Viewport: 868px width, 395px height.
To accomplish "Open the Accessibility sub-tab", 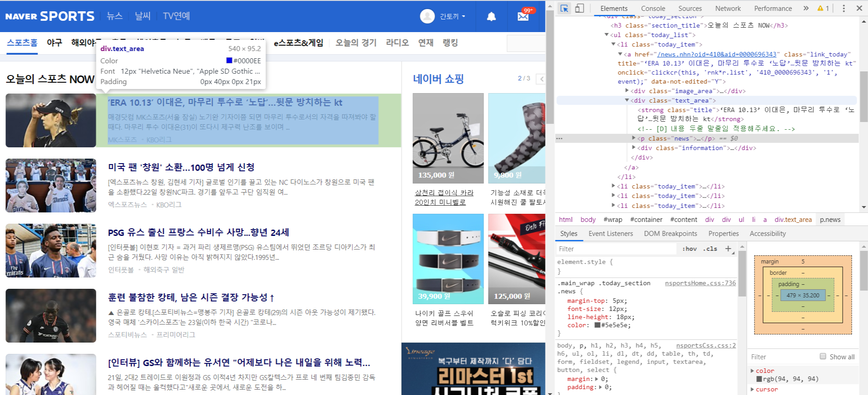I will click(x=768, y=234).
